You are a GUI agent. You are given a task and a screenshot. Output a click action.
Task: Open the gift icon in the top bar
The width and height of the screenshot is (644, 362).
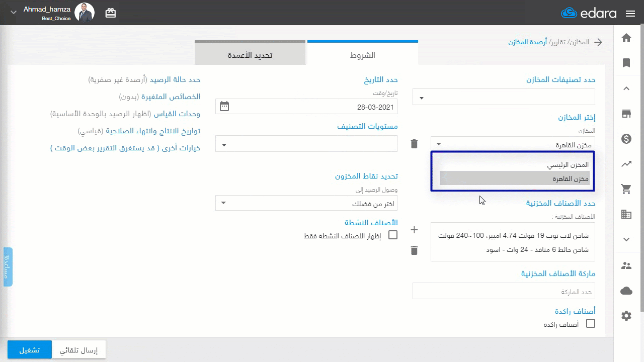pos(111,13)
